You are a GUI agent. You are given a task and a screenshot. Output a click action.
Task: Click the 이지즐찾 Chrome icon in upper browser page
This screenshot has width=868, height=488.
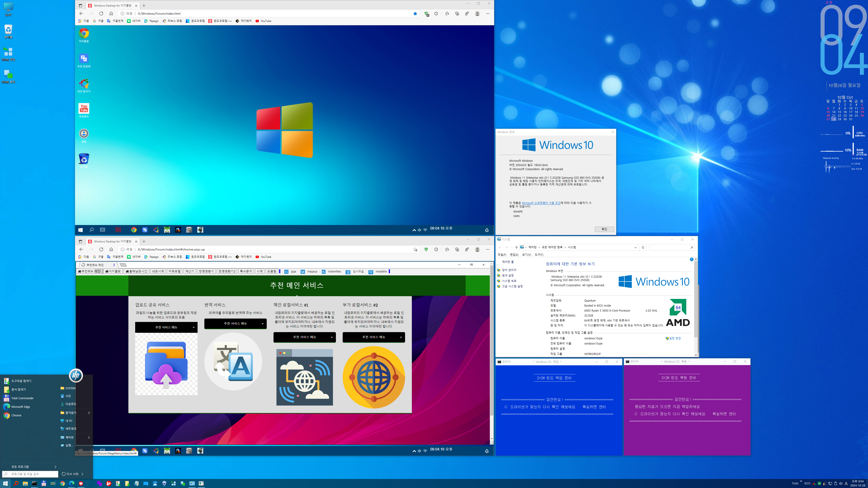pos(84,35)
